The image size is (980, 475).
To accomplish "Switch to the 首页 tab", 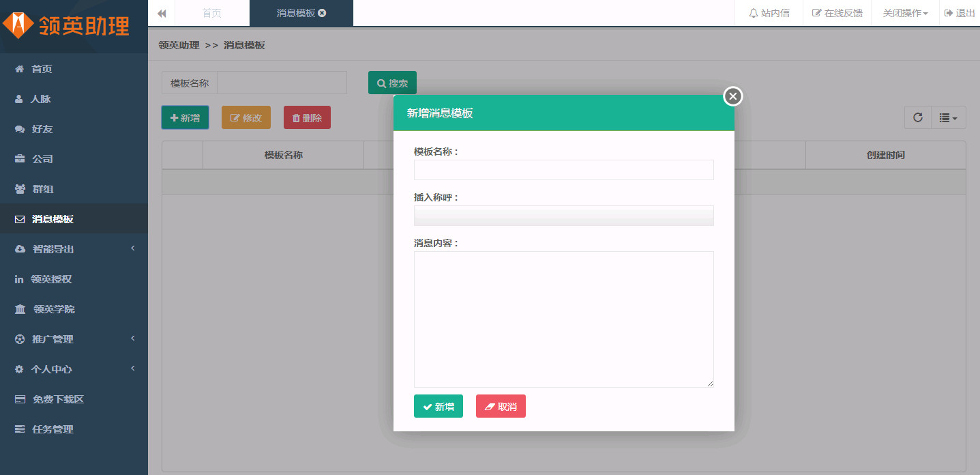I will (212, 13).
